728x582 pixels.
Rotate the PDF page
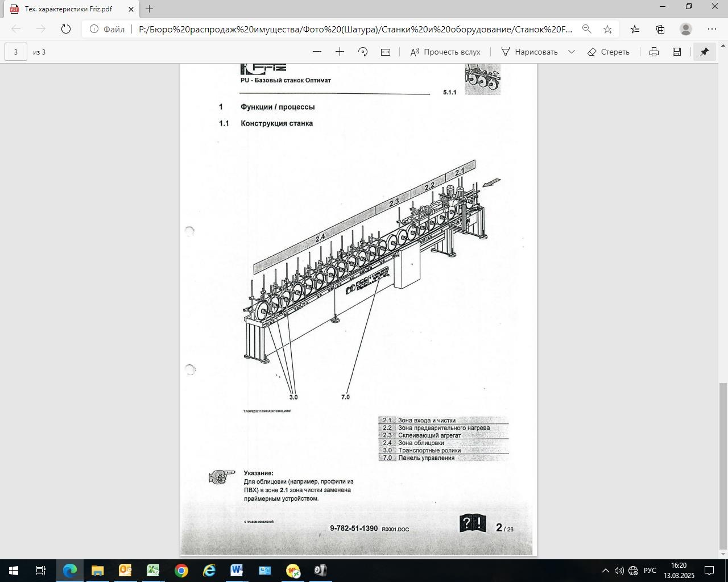[x=363, y=52]
